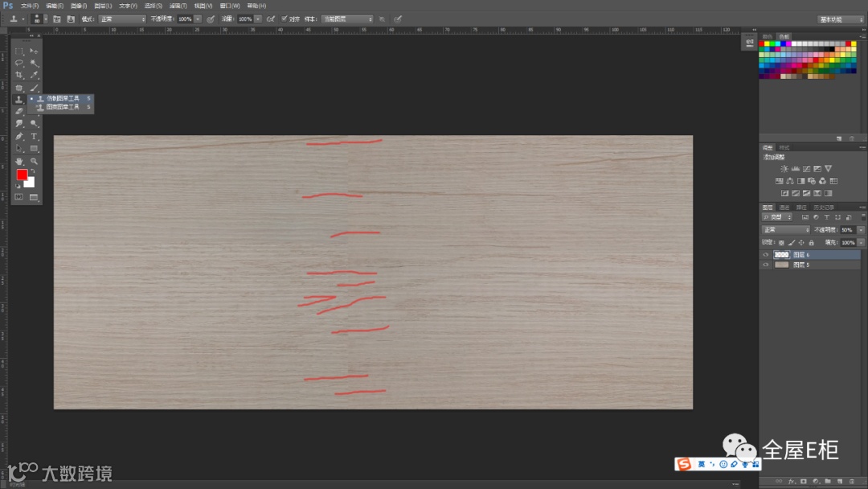The width and height of the screenshot is (868, 489).
Task: Add a Color Balance adjustment
Action: (x=789, y=181)
